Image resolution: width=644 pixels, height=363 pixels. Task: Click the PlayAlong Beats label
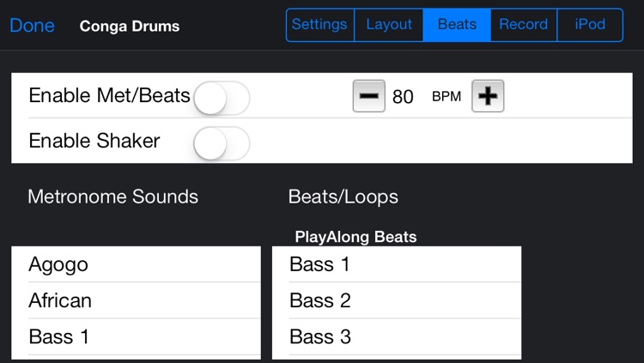355,237
